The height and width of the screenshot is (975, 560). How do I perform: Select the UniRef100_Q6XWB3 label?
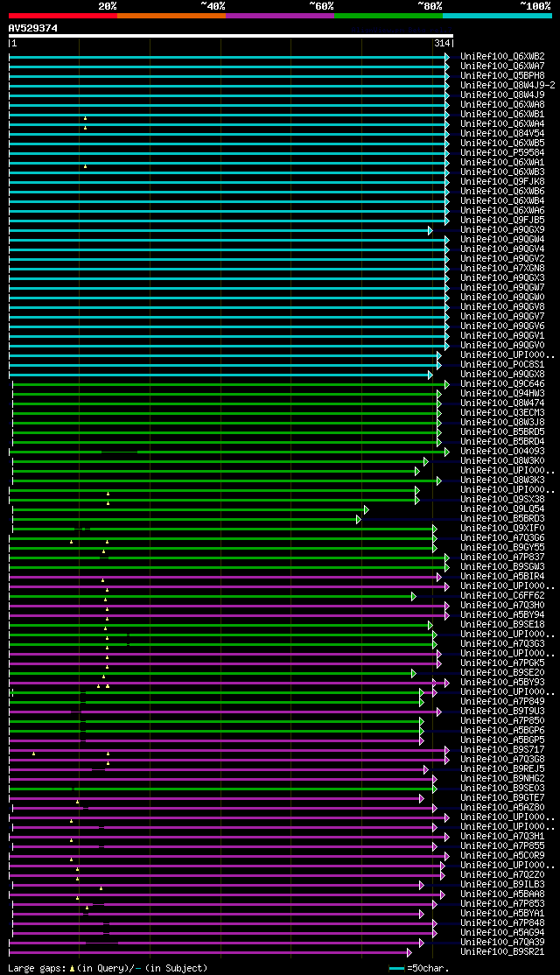502,172
